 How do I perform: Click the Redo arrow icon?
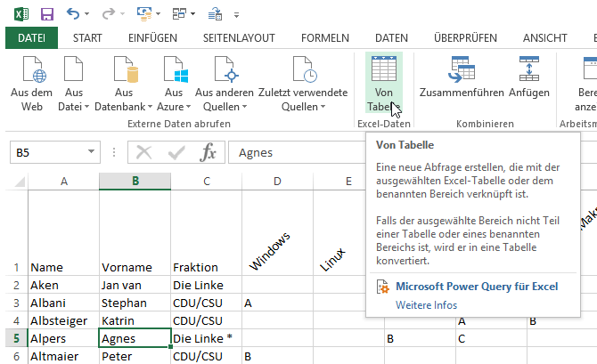click(108, 14)
